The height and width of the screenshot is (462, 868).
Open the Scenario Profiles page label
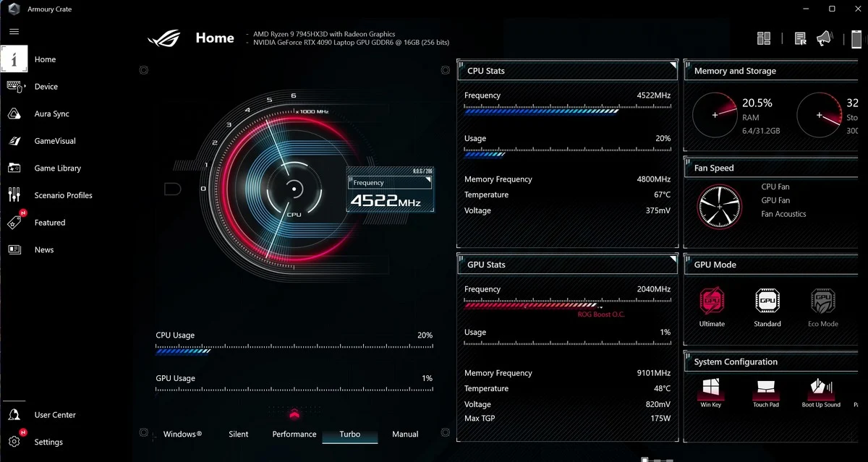pyautogui.click(x=64, y=195)
